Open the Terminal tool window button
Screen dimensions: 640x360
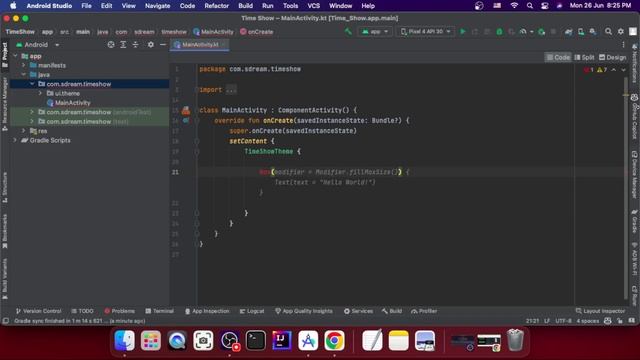(x=160, y=311)
